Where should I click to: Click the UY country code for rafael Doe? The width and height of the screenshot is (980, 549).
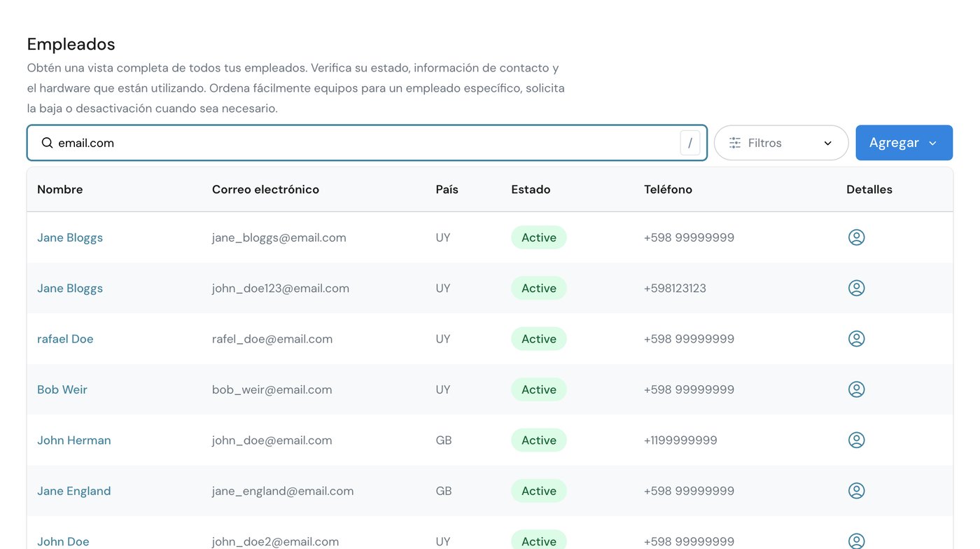coord(443,339)
